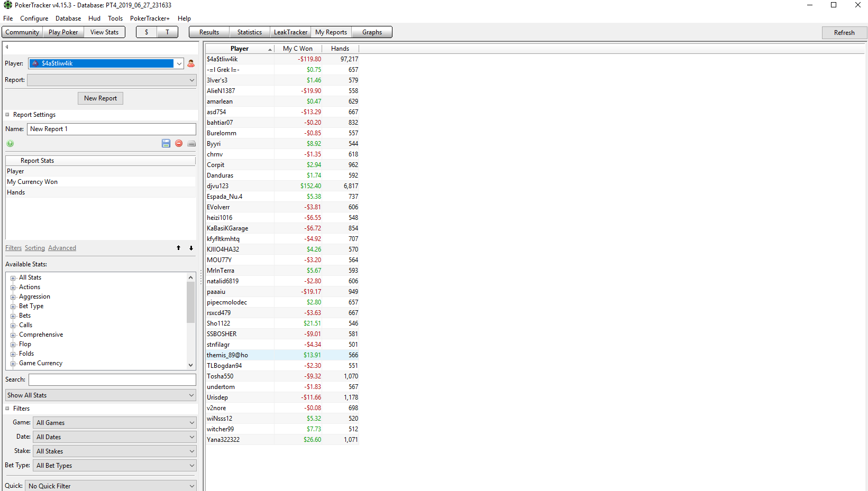Viewport: 868px width, 491px height.
Task: Open the Stake filter dropdown
Action: click(x=115, y=451)
